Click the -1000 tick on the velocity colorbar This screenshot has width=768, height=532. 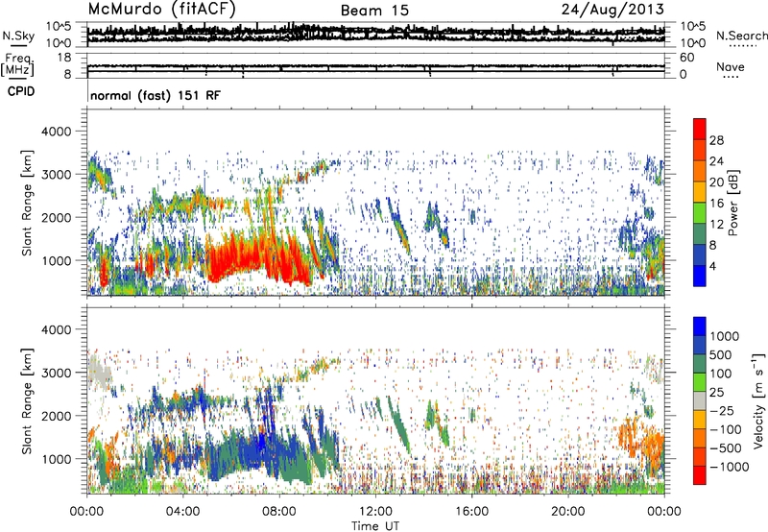(730, 467)
